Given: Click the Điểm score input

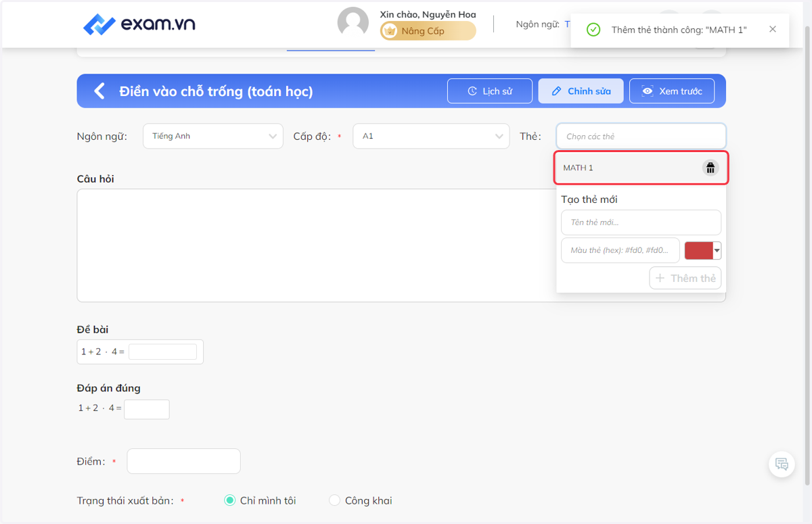Looking at the screenshot, I should pos(183,461).
